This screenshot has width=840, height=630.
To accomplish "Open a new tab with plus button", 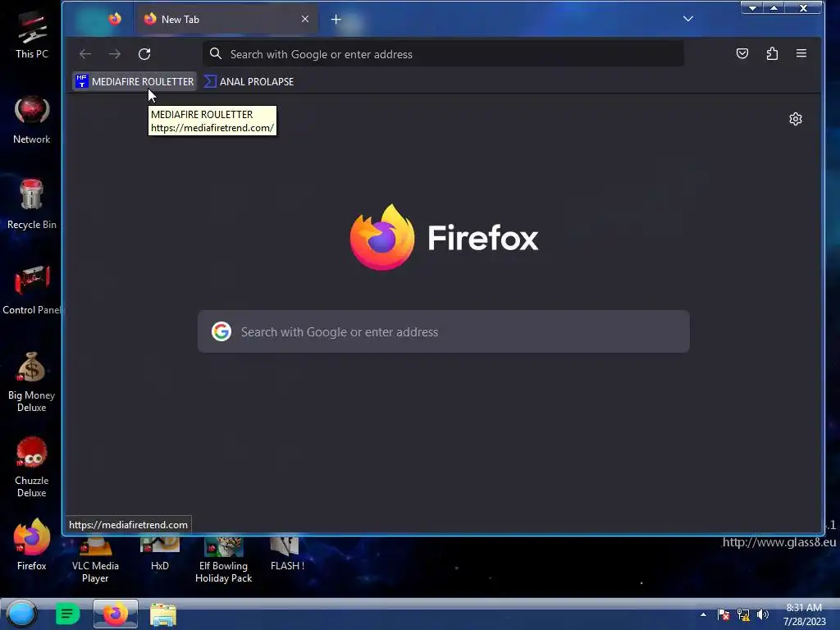I will point(336,20).
